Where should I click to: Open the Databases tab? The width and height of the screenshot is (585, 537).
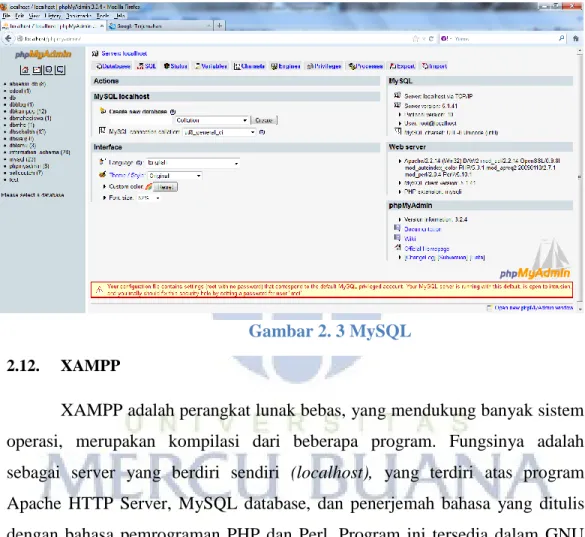click(x=113, y=66)
